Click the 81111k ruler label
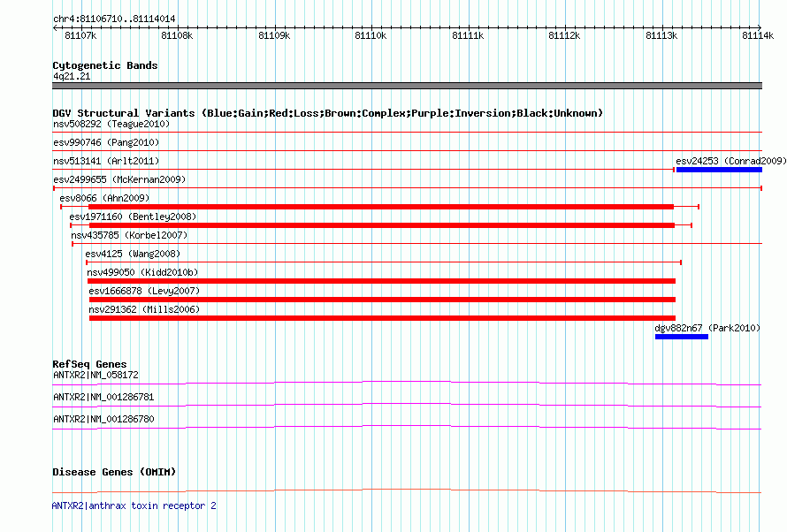 469,35
